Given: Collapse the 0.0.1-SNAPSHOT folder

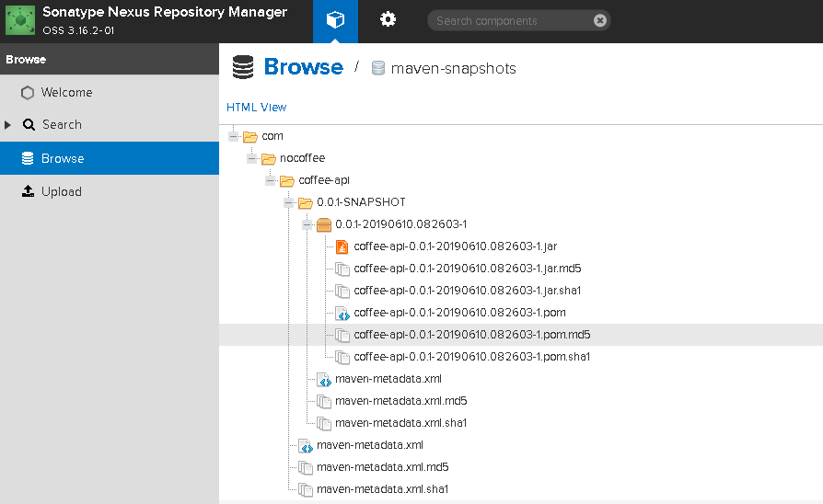Looking at the screenshot, I should [x=289, y=202].
